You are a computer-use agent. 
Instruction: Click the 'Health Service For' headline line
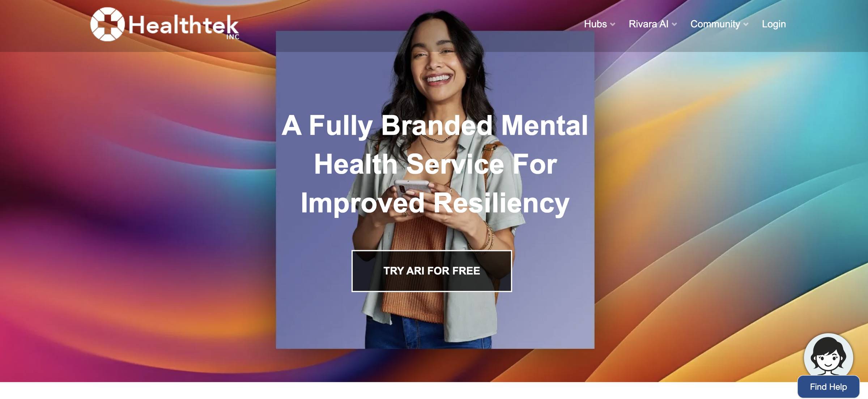click(x=435, y=164)
